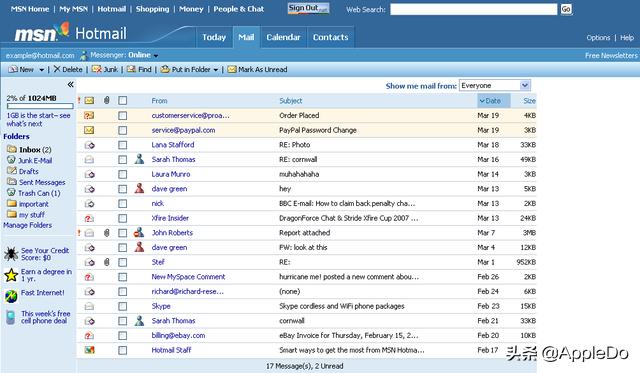
Task: Switch to the Calendar tab
Action: coord(283,37)
